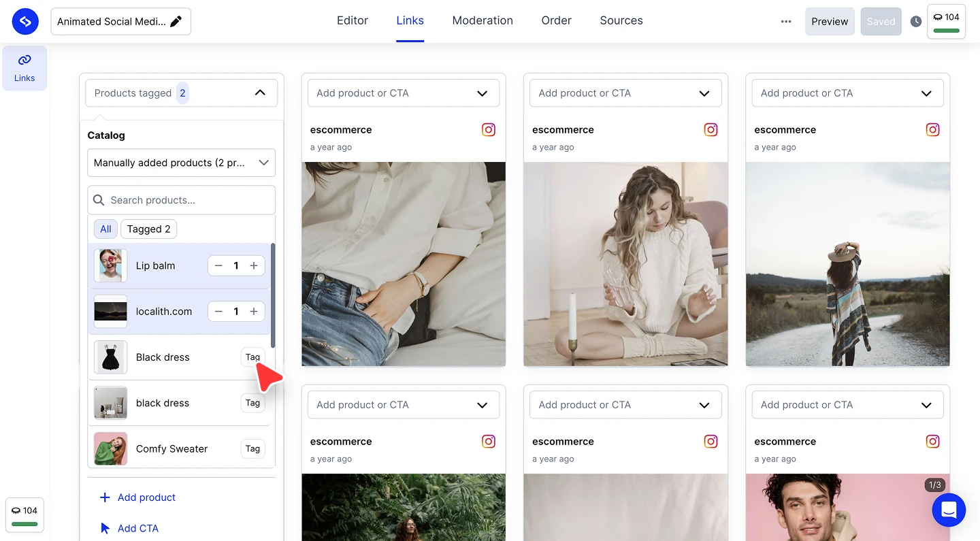This screenshot has height=541, width=980.
Task: Open the Manually added products catalog dropdown
Action: [x=181, y=163]
